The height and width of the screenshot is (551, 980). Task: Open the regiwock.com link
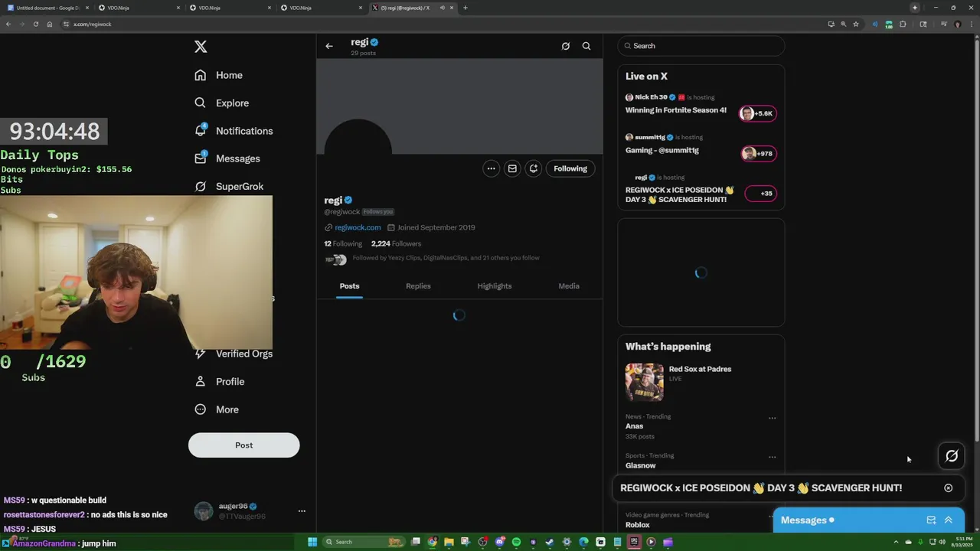[x=358, y=227]
